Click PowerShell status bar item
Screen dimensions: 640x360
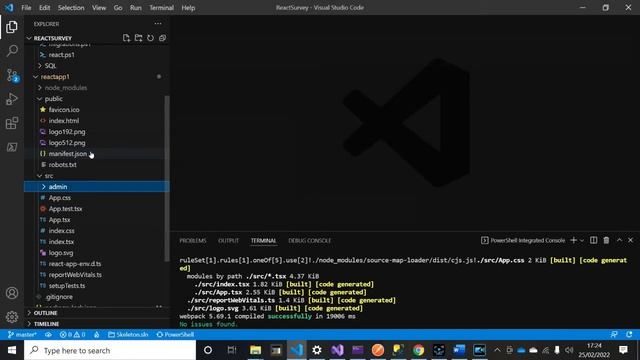(x=175, y=335)
